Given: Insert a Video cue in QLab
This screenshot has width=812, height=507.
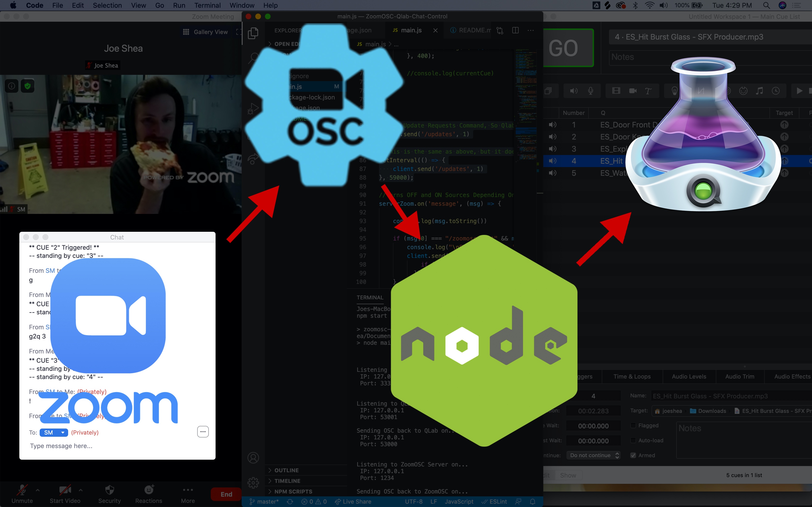Looking at the screenshot, I should point(616,91).
